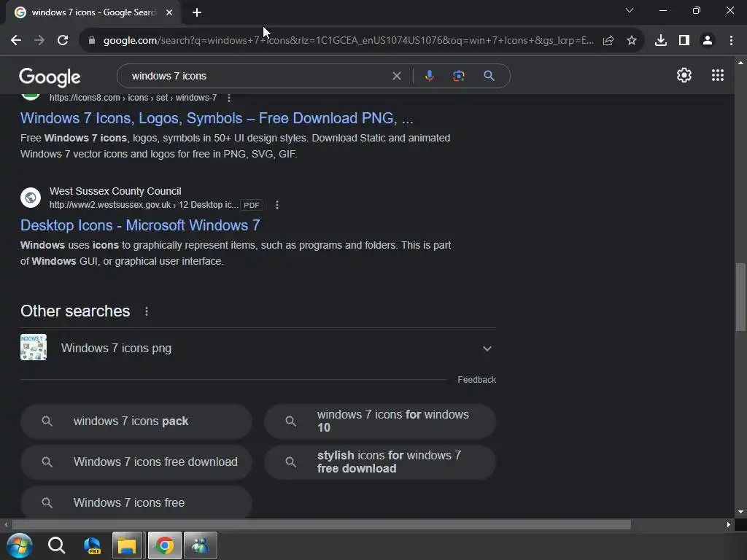Open File Explorer from taskbar
This screenshot has width=747, height=560.
pyautogui.click(x=127, y=545)
